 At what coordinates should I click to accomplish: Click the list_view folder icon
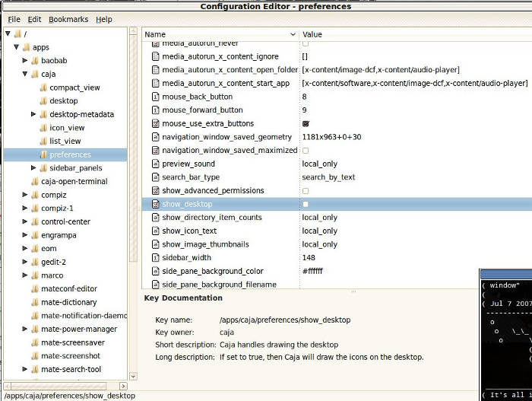43,141
